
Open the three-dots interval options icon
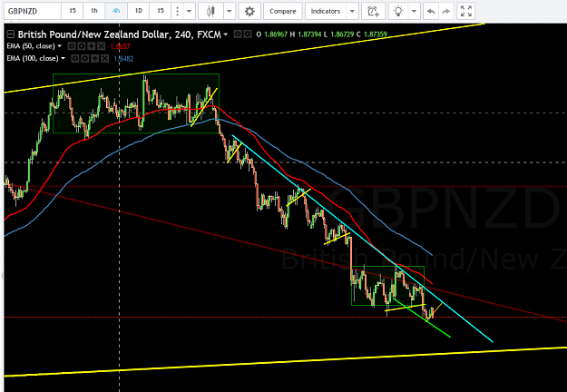pos(177,11)
